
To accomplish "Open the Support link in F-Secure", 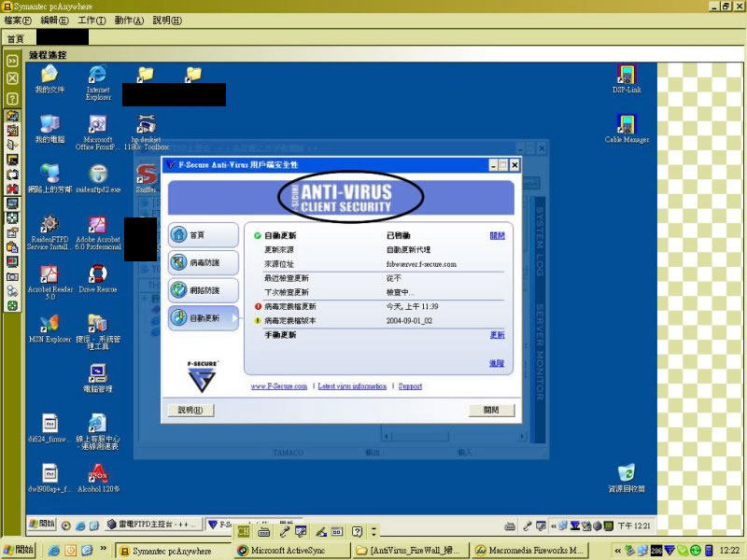I will pyautogui.click(x=410, y=386).
